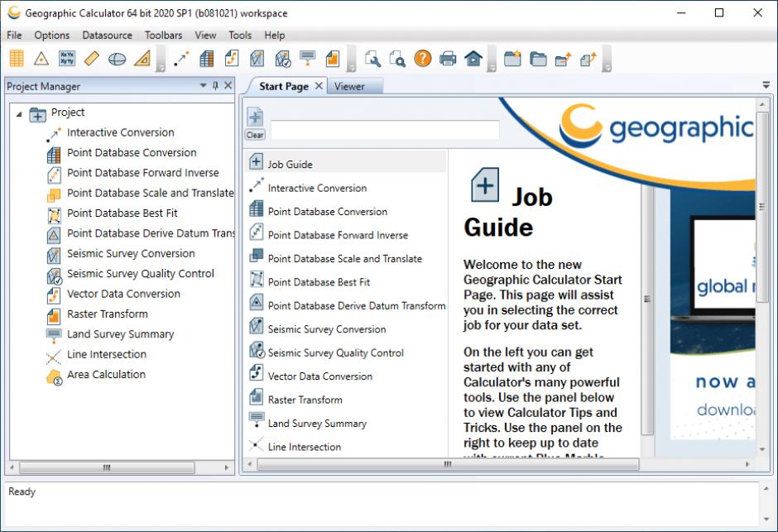
Task: Open the Toolbars menu
Action: pos(163,36)
